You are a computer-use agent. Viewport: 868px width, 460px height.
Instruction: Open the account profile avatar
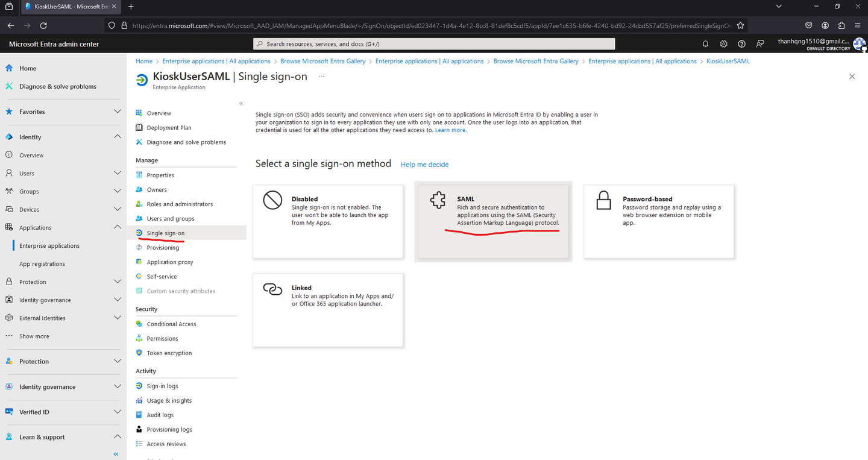(x=860, y=44)
